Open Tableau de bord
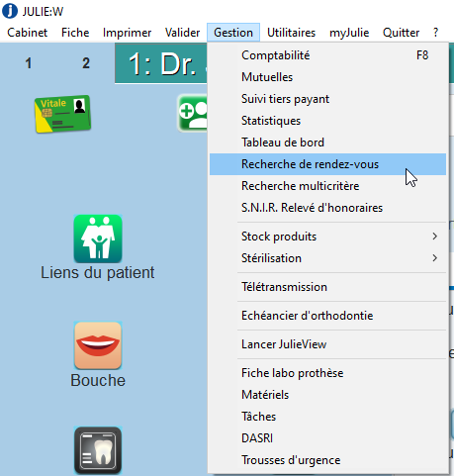This screenshot has width=454, height=476. click(x=327, y=143)
